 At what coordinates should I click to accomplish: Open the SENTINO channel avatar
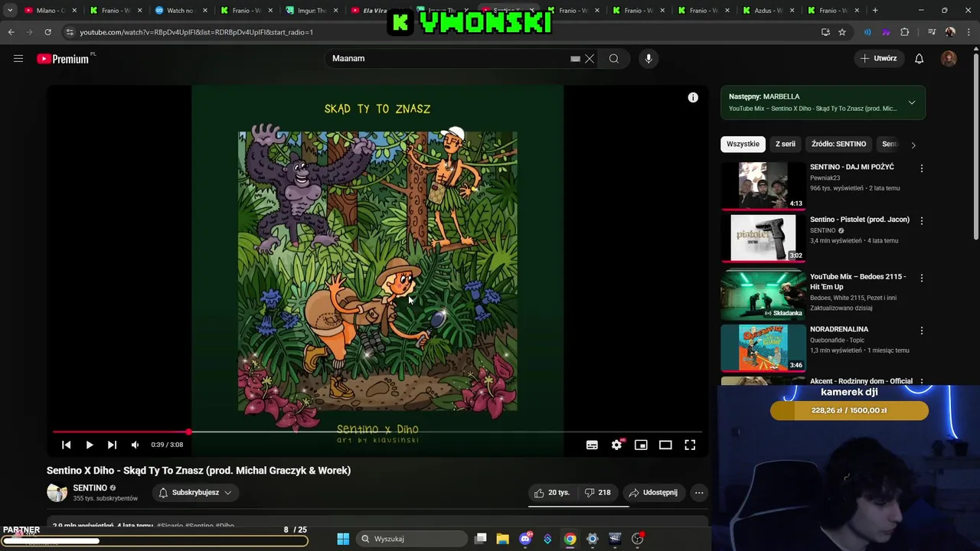pos(57,493)
